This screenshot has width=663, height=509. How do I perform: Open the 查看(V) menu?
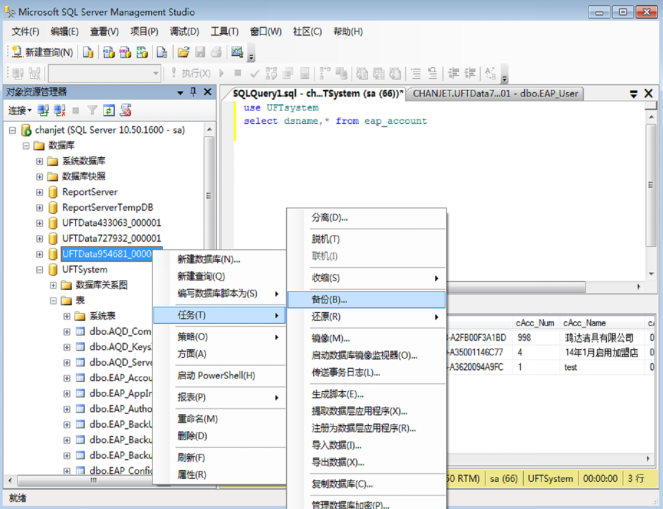[104, 32]
